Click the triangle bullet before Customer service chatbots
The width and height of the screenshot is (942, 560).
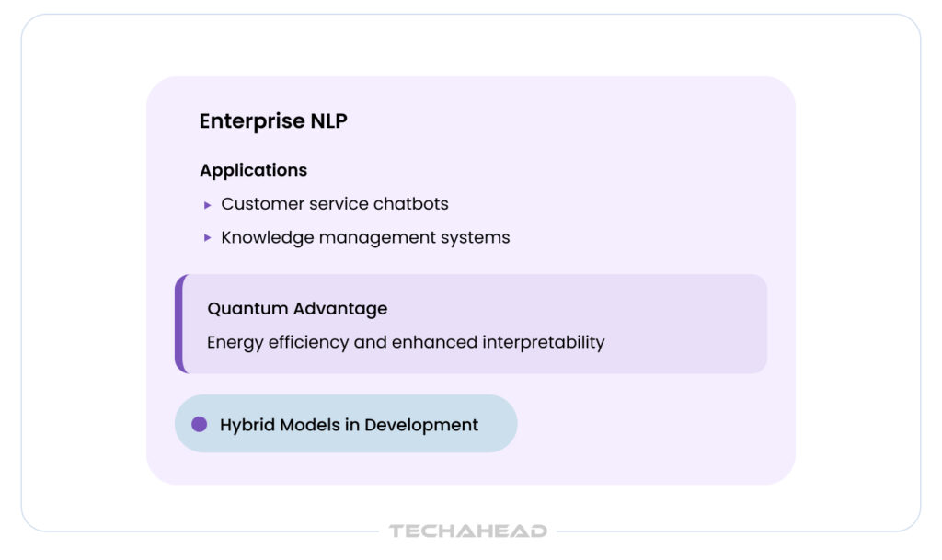208,204
